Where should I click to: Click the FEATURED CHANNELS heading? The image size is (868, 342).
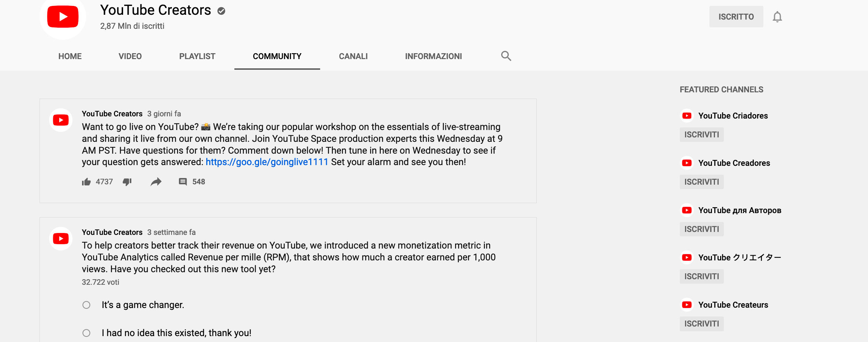(x=722, y=89)
